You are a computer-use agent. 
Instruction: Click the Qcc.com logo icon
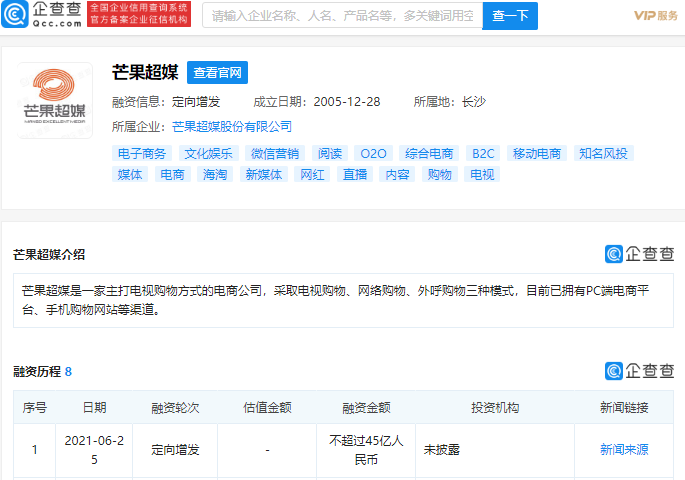[x=14, y=14]
